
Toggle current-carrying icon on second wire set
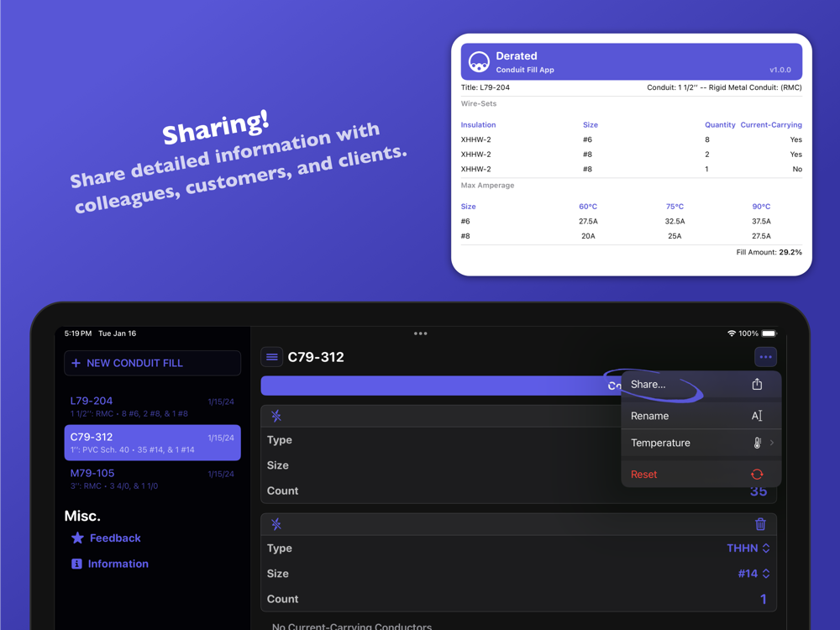click(x=276, y=524)
